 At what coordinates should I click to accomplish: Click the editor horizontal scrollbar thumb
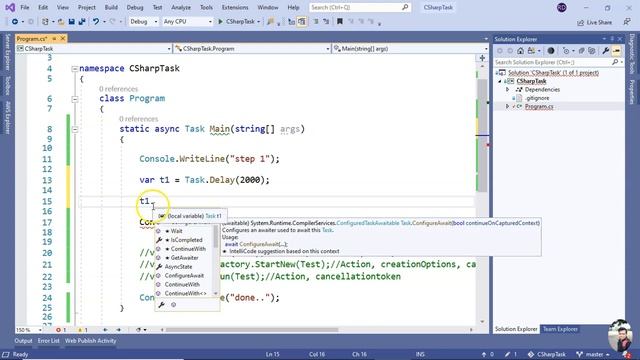[251, 330]
